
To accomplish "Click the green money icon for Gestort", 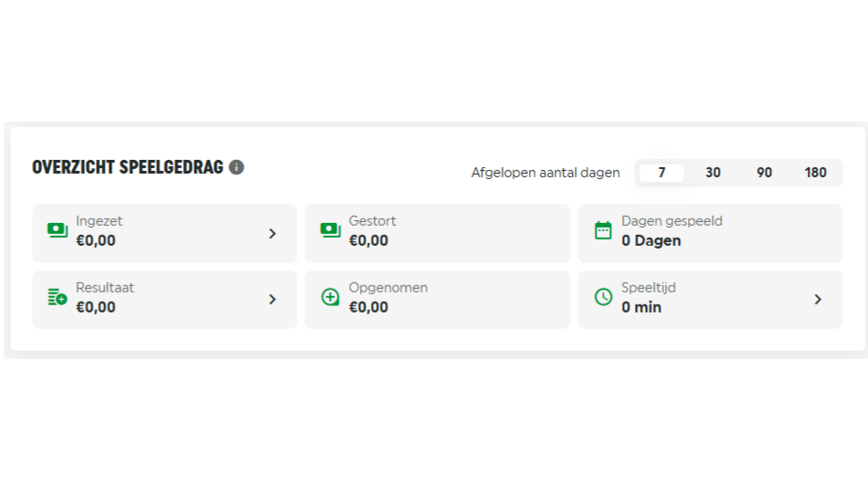I will (x=331, y=230).
